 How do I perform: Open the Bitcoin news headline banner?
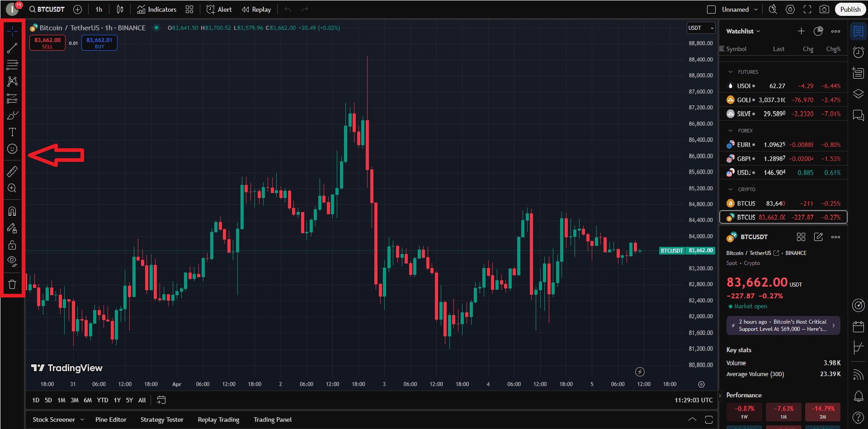(x=783, y=325)
